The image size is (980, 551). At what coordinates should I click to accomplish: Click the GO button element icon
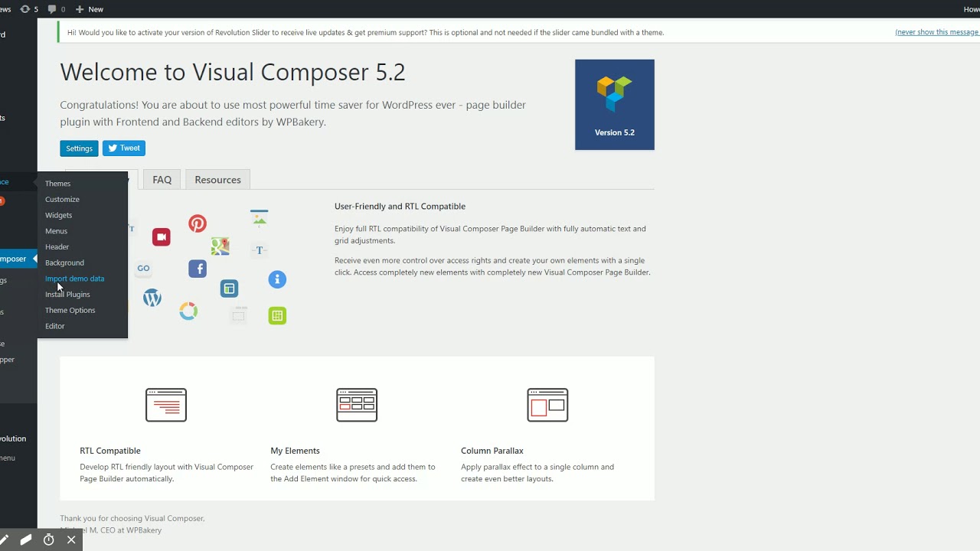143,268
